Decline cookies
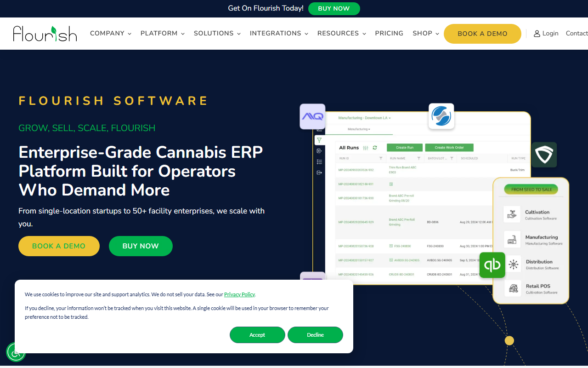Image resolution: width=588 pixels, height=368 pixels. (x=315, y=335)
